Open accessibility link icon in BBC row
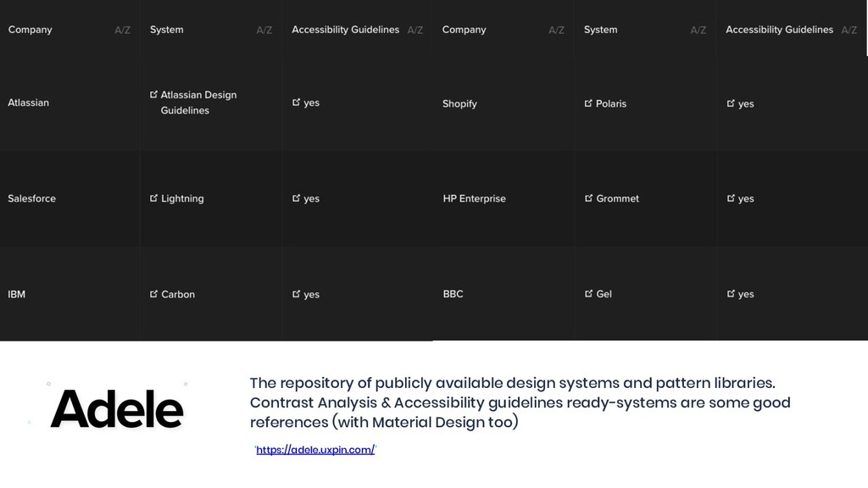Screen dimensions: 868x488 coord(731,294)
